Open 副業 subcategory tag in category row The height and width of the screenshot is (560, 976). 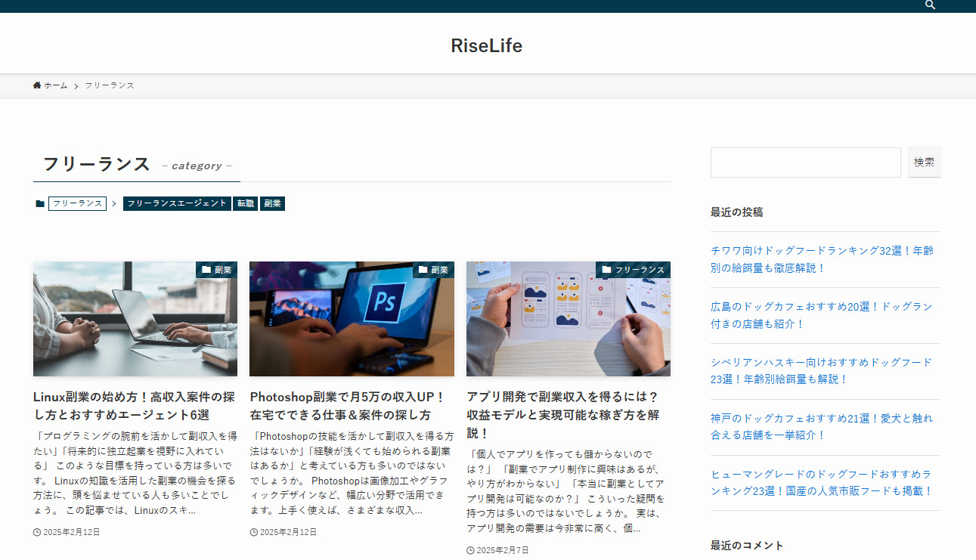[x=272, y=204]
